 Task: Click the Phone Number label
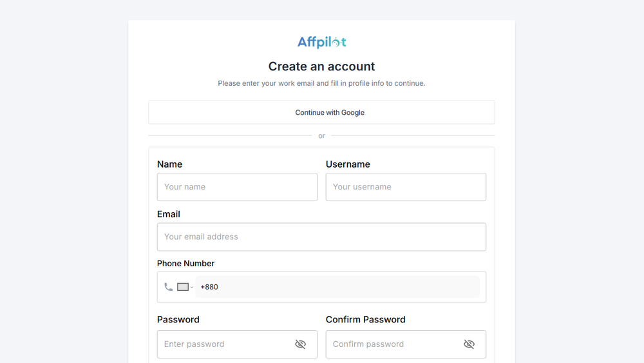pyautogui.click(x=185, y=263)
